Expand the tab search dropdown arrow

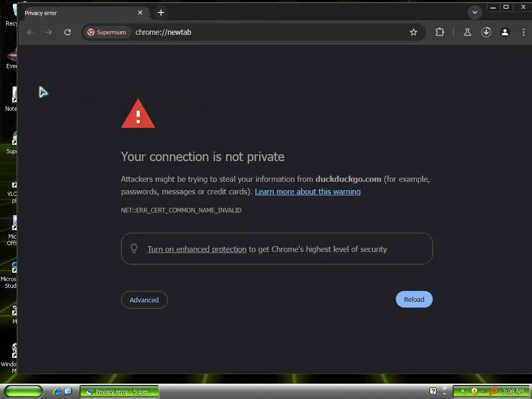click(x=475, y=12)
